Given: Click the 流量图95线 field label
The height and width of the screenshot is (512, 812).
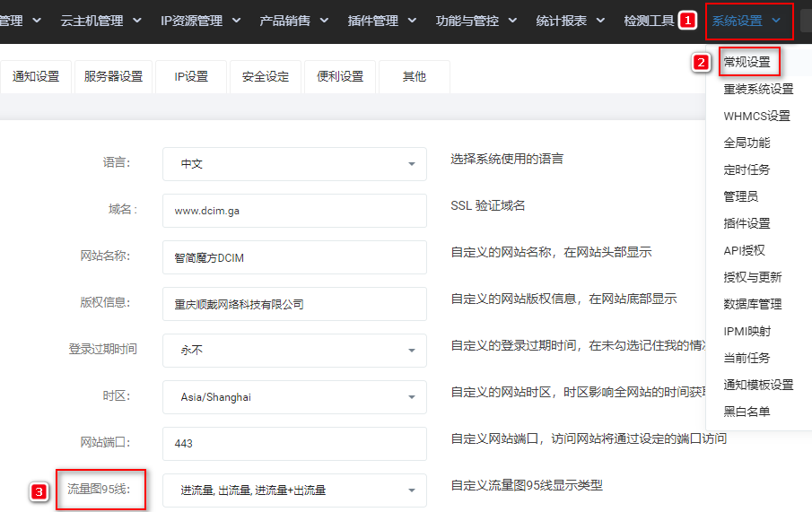Looking at the screenshot, I should [99, 489].
